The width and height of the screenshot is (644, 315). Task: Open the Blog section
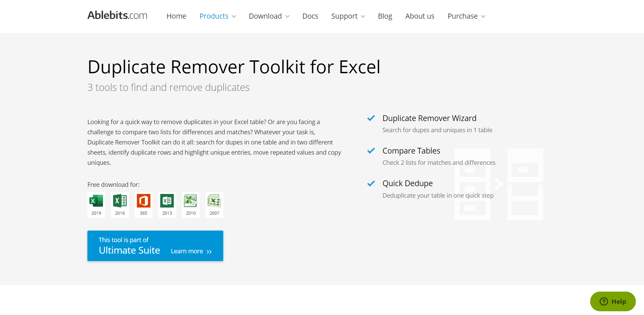[385, 16]
